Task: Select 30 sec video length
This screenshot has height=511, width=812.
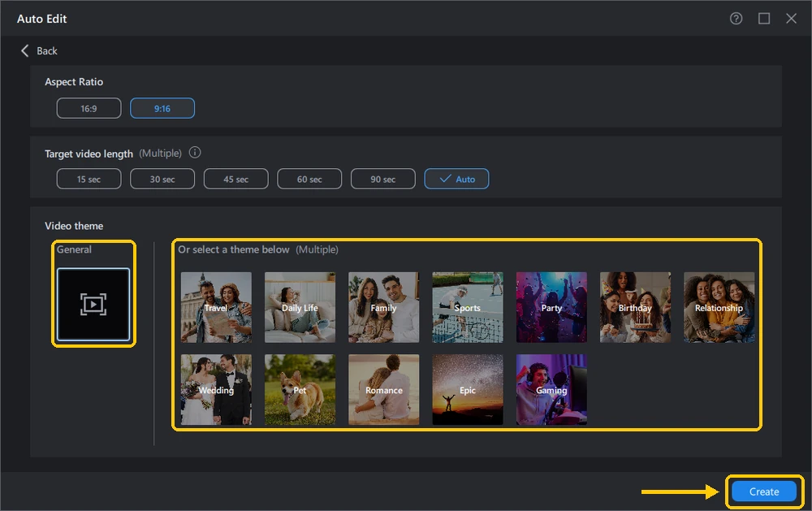Action: click(x=162, y=179)
